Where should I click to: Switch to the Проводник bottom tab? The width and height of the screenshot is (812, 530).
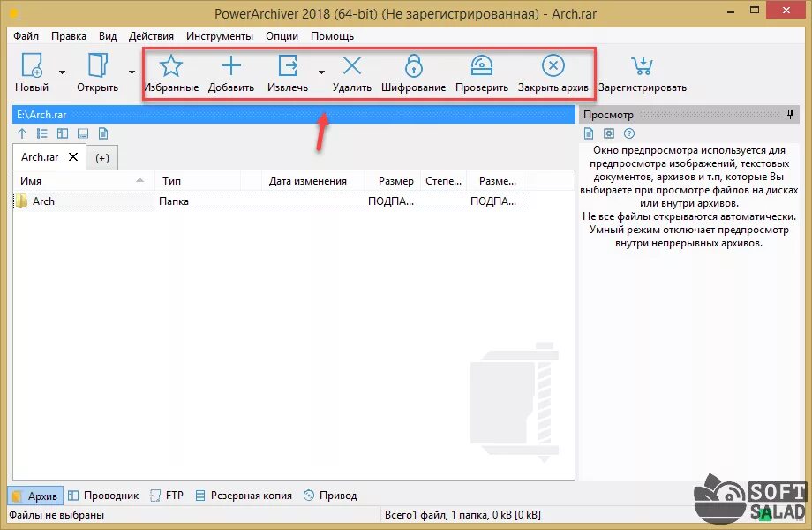[103, 496]
